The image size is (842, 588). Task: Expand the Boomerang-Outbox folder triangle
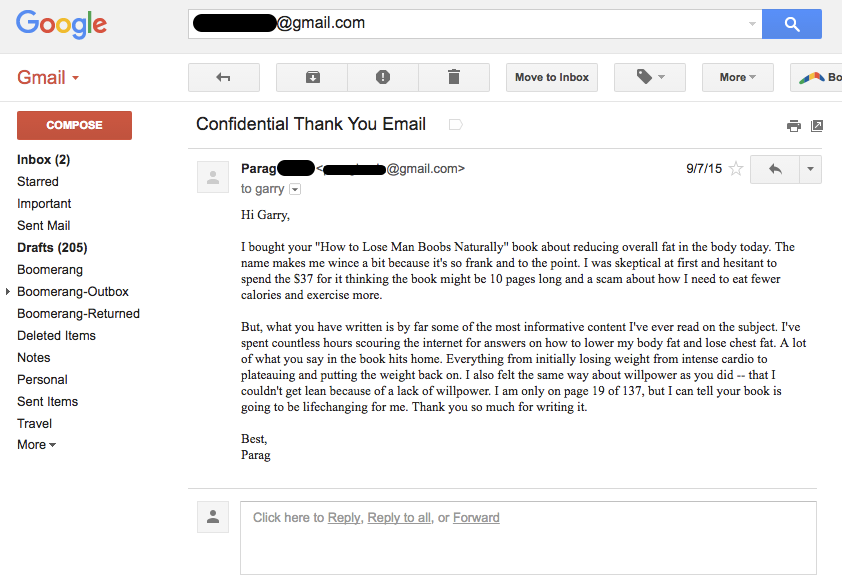[8, 292]
